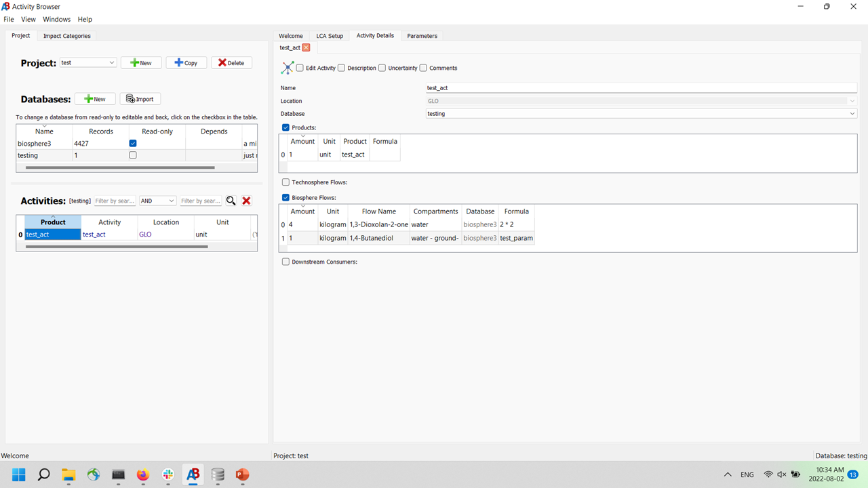Show the Downstream Consumers section
The width and height of the screenshot is (868, 488).
point(285,262)
